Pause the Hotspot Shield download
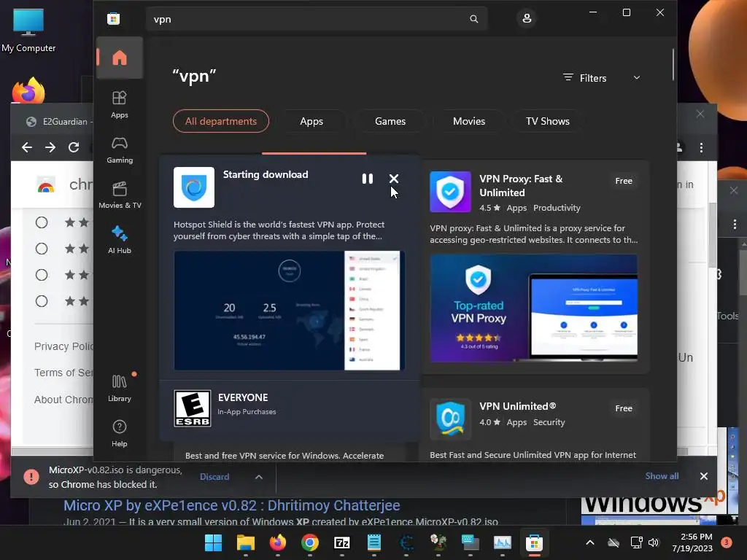The height and width of the screenshot is (560, 747). click(368, 179)
